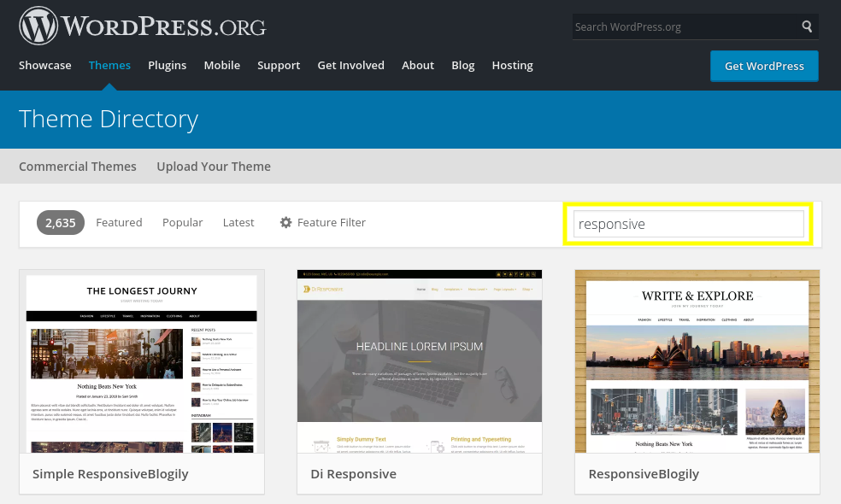Click the 2,635 results count badge
841x504 pixels.
coord(61,222)
